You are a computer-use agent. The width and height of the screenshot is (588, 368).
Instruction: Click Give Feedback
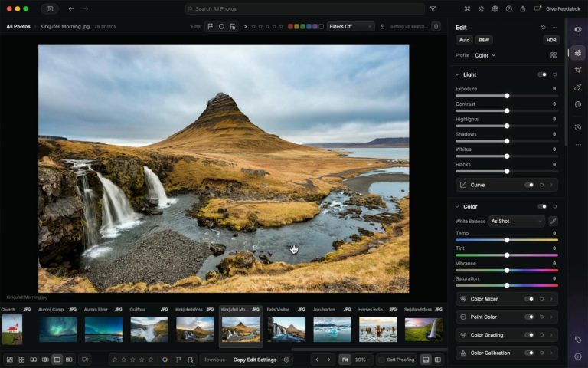(x=563, y=8)
